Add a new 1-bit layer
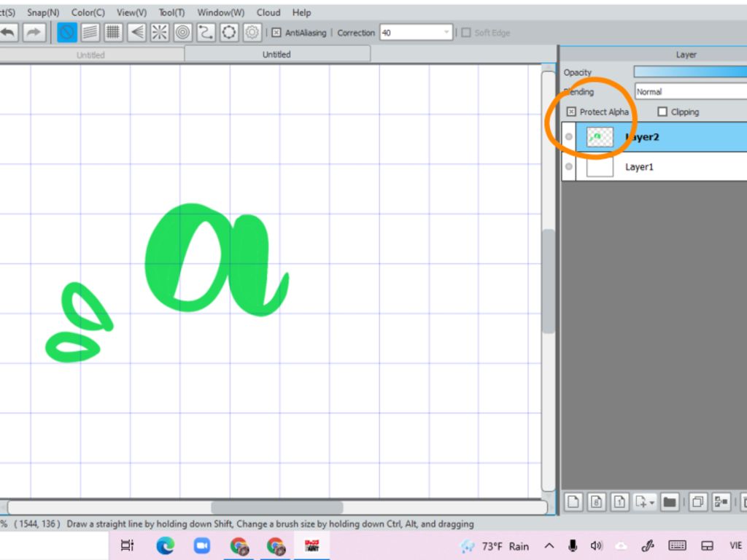747x560 pixels. click(619, 502)
